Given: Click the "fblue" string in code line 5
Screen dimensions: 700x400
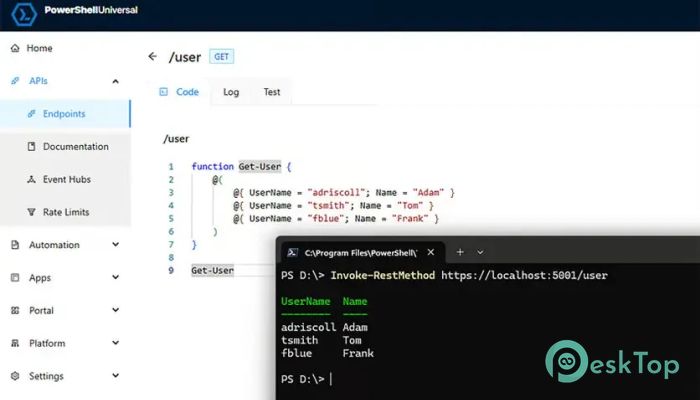Looking at the screenshot, I should pyautogui.click(x=326, y=218).
